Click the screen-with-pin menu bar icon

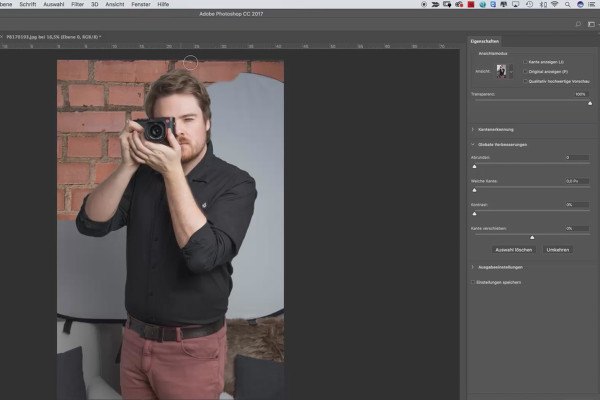coord(447,4)
